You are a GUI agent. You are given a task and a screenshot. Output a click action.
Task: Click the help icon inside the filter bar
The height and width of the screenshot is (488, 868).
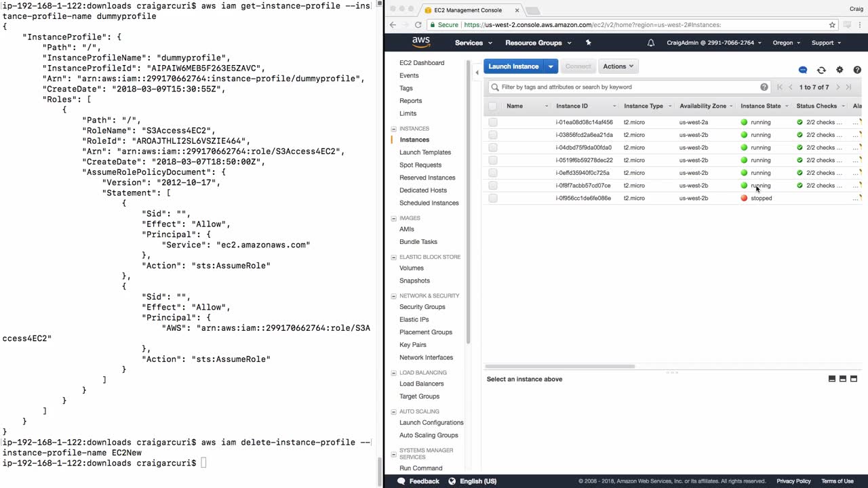click(764, 87)
